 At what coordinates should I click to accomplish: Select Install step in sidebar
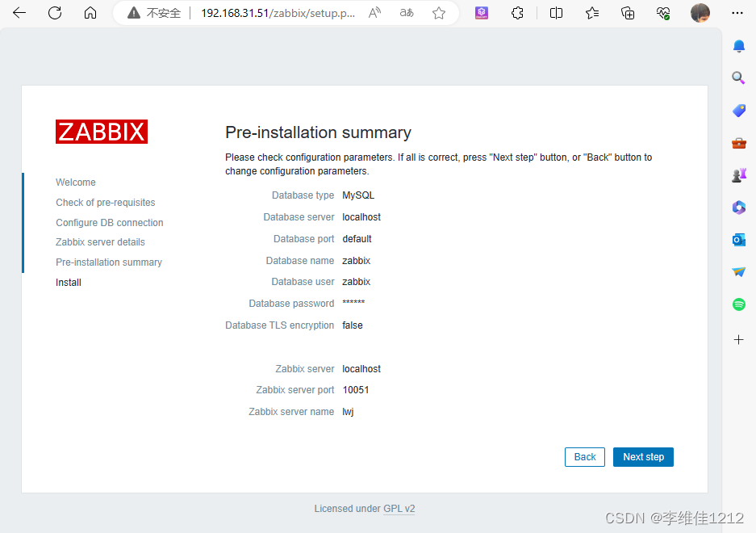pos(69,283)
